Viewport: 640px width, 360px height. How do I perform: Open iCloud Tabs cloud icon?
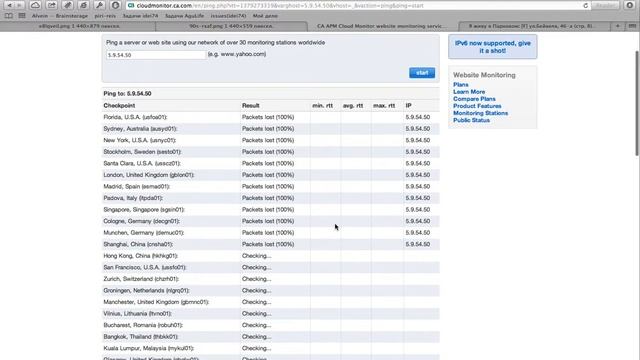point(35,5)
